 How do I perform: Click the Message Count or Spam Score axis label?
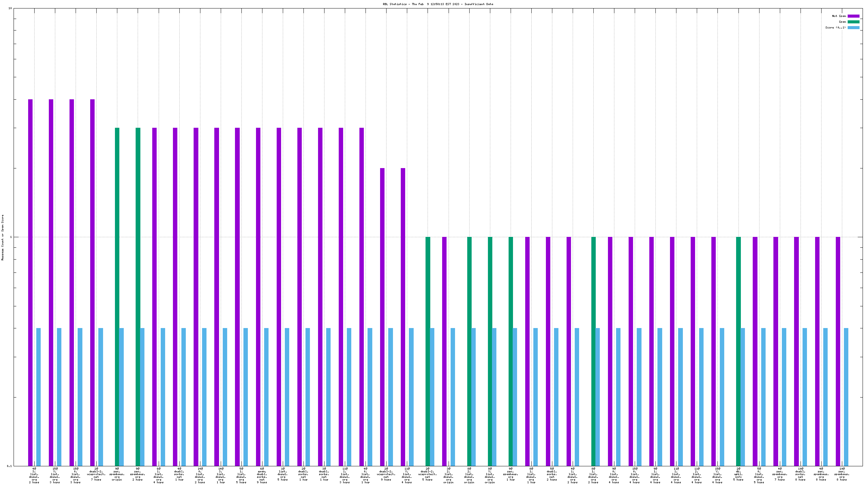coord(3,237)
